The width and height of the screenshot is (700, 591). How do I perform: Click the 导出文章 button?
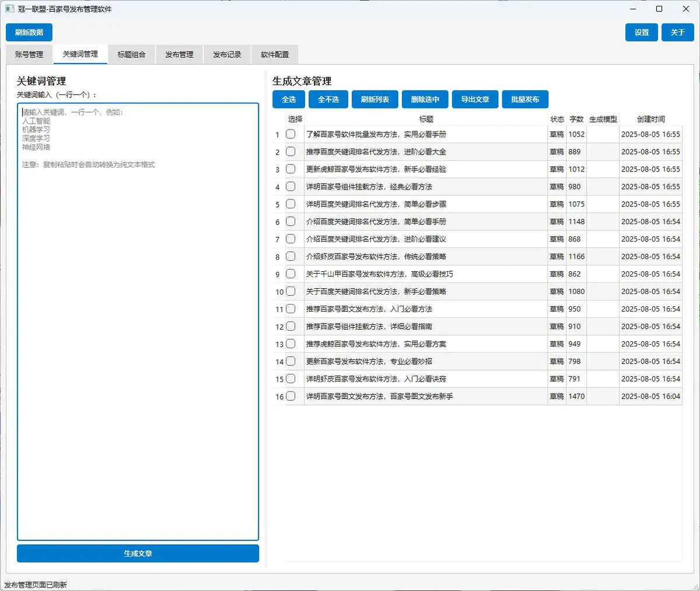click(x=475, y=99)
